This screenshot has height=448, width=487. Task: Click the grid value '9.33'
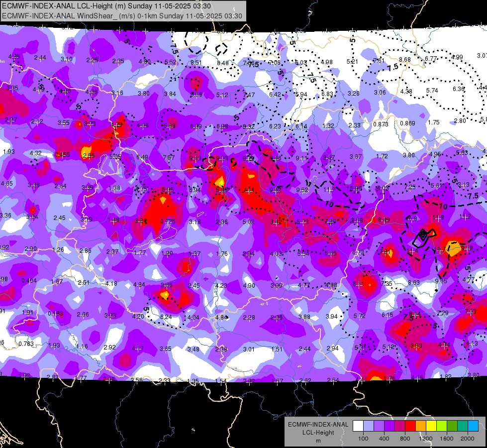click(222, 158)
